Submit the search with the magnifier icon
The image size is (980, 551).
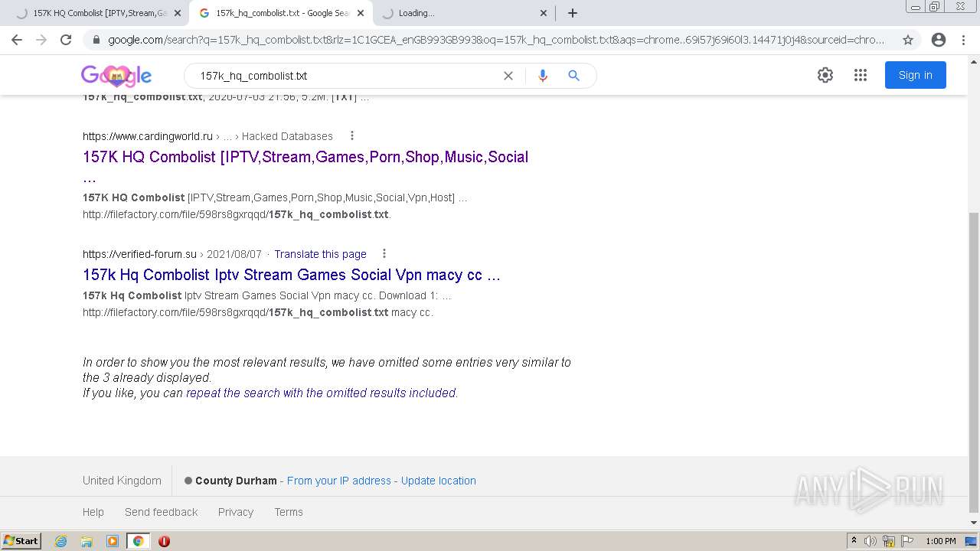coord(573,76)
